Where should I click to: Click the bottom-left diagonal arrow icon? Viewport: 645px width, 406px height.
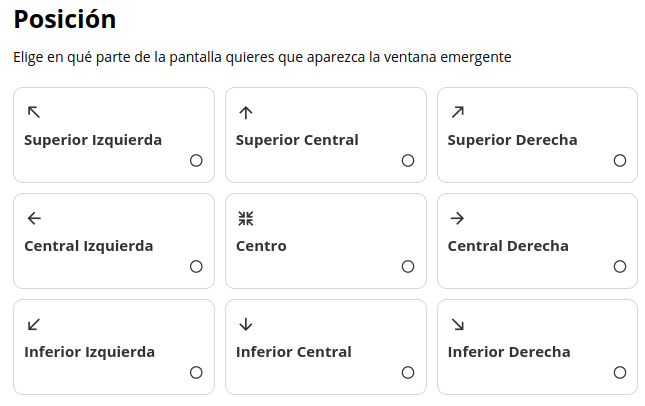coord(34,324)
